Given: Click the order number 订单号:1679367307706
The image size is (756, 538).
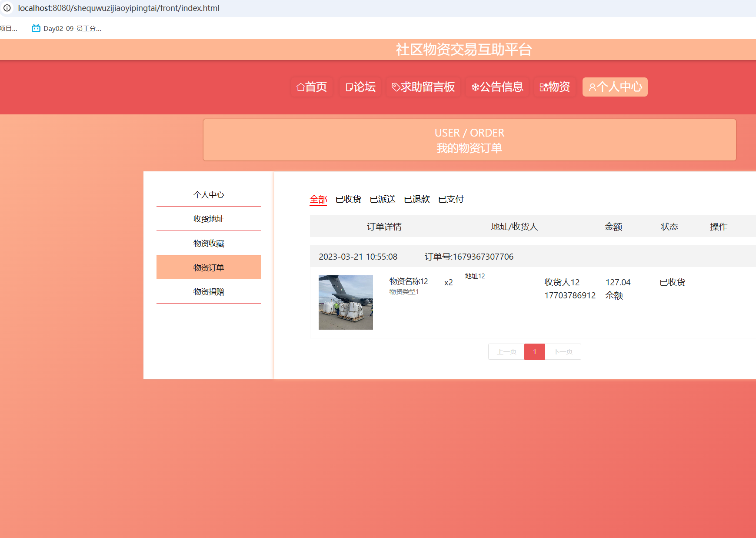Looking at the screenshot, I should click(469, 257).
